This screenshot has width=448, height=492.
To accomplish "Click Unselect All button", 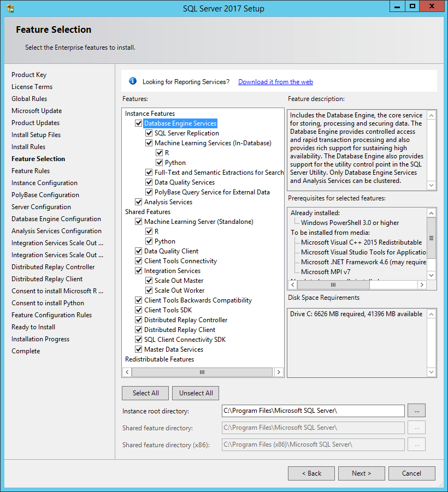I will [x=196, y=393].
